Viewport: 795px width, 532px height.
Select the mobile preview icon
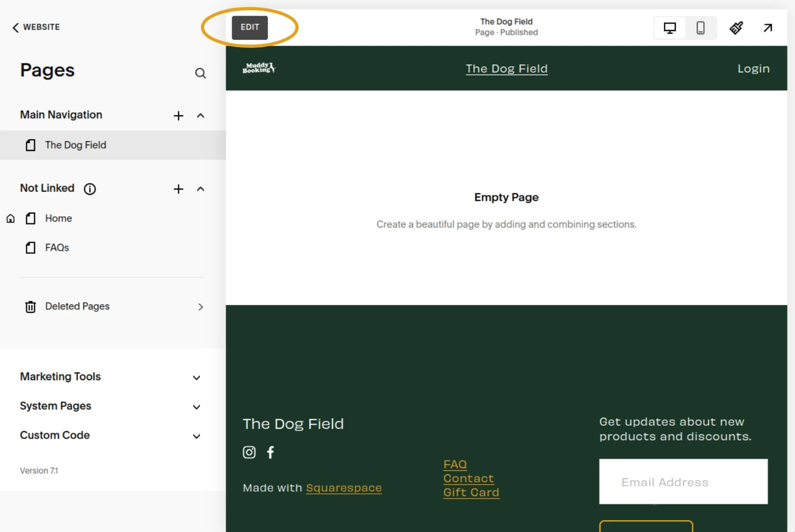[x=702, y=27]
